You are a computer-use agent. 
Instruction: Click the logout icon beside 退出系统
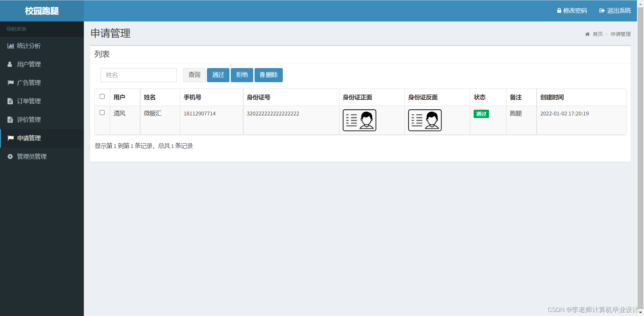[602, 10]
